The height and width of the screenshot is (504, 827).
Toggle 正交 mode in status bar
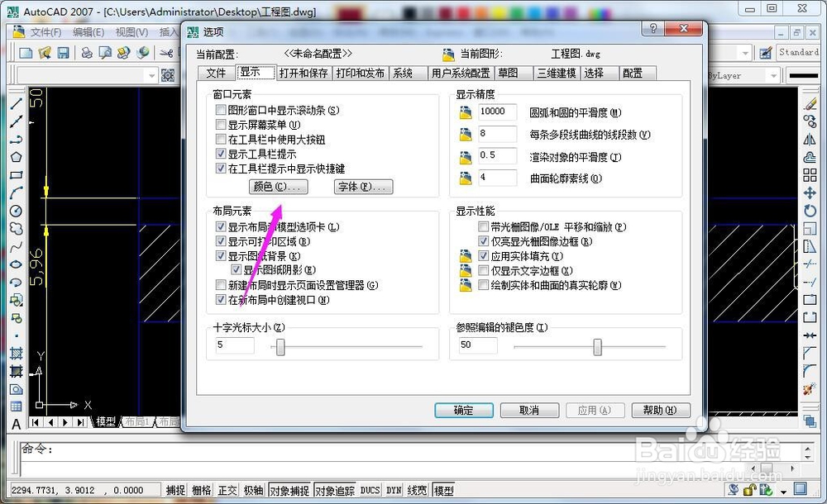tap(227, 489)
